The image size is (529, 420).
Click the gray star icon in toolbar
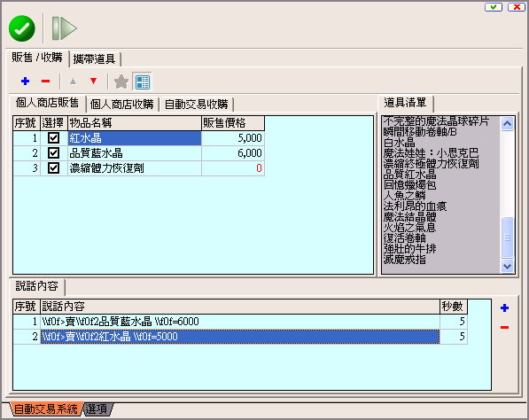click(x=121, y=82)
